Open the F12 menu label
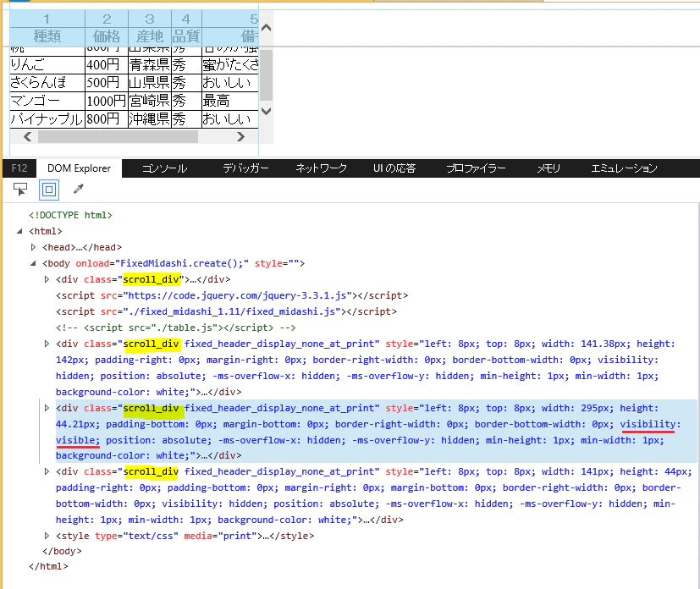 point(19,168)
